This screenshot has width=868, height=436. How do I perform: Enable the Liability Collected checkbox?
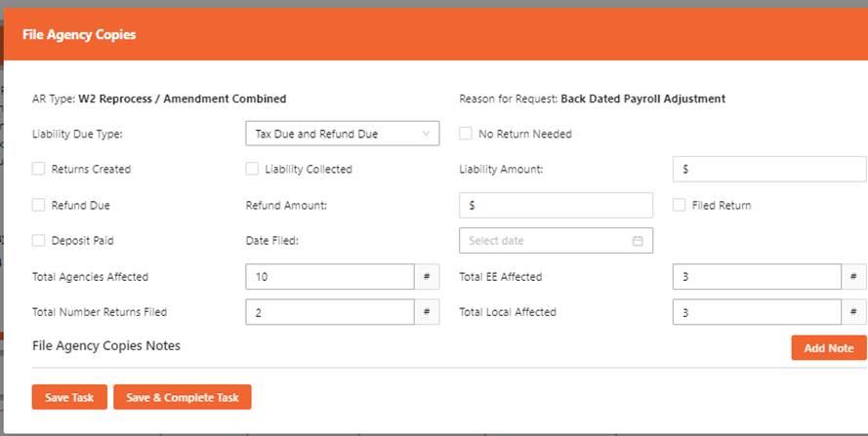click(x=252, y=169)
